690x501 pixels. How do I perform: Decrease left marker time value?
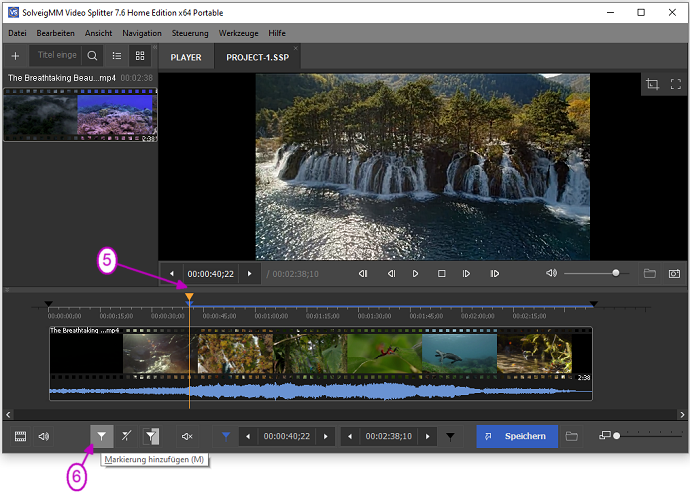pyautogui.click(x=248, y=436)
